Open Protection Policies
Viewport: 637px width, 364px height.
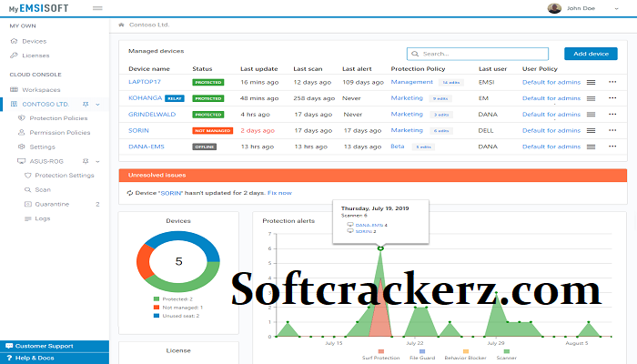tap(58, 118)
